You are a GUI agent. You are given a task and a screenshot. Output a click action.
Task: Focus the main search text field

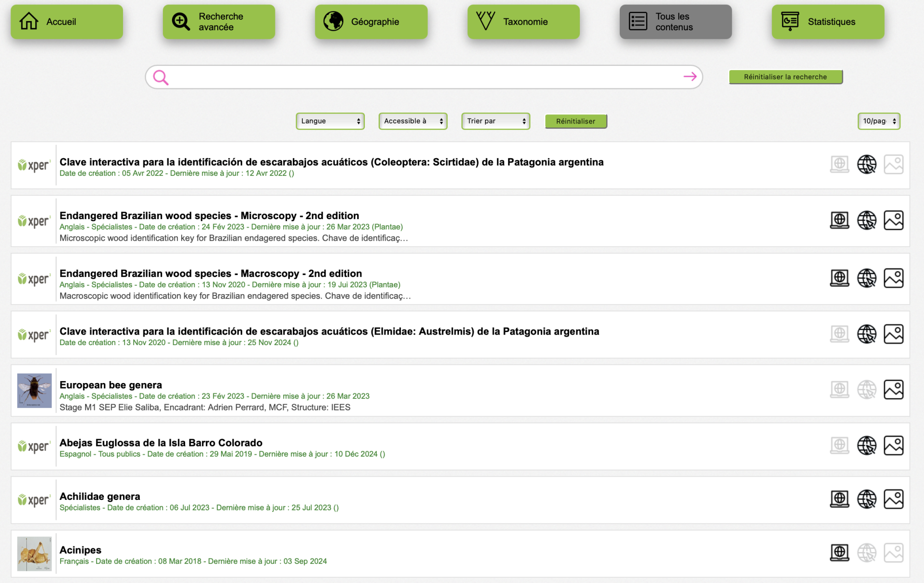pyautogui.click(x=423, y=77)
